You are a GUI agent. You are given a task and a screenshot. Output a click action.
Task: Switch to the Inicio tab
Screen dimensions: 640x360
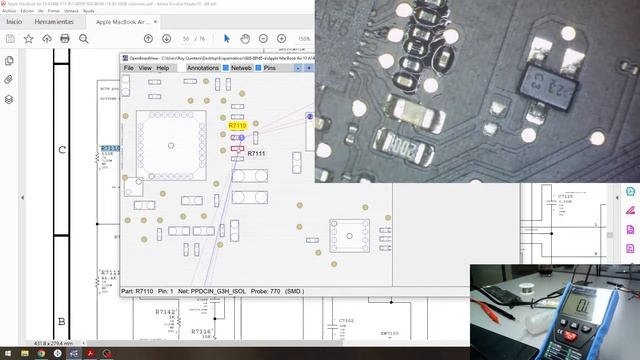14,22
